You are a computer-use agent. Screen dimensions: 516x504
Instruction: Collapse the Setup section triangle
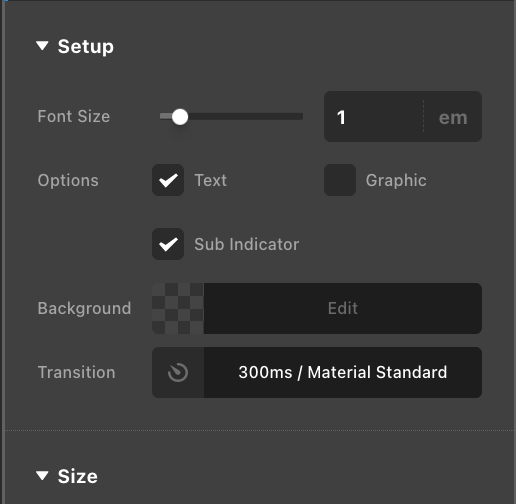point(42,46)
